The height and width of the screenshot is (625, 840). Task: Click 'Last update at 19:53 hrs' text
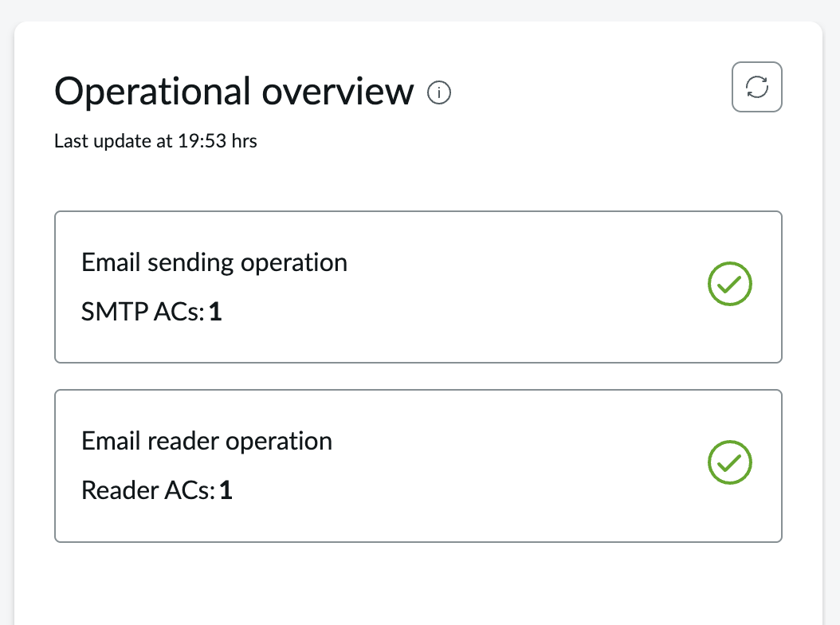click(156, 141)
